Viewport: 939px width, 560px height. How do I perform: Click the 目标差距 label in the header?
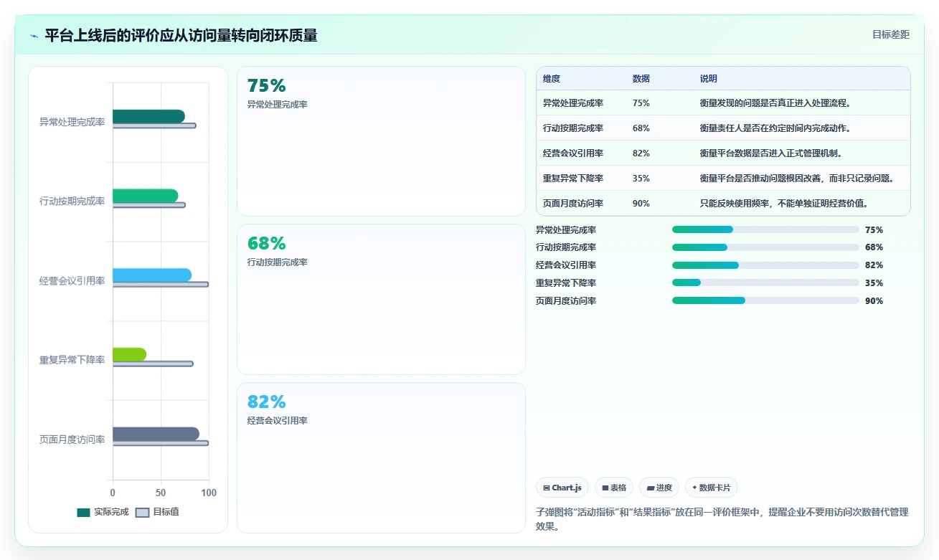click(891, 34)
